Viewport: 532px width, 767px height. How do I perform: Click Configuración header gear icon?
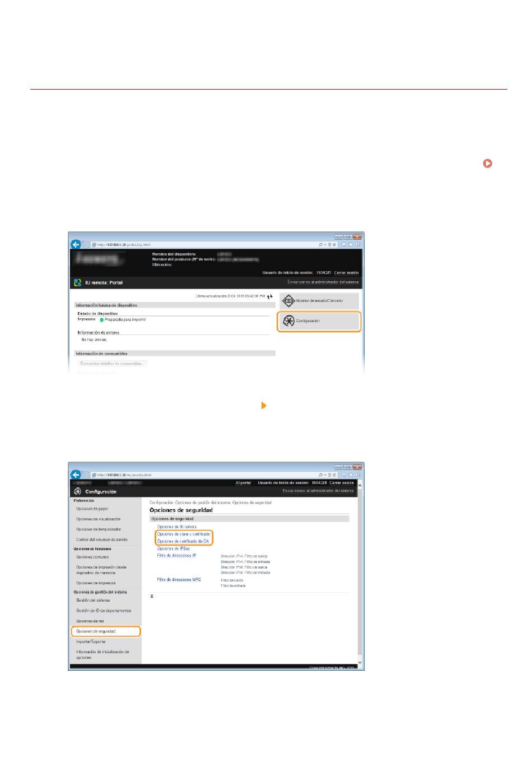pyautogui.click(x=77, y=491)
